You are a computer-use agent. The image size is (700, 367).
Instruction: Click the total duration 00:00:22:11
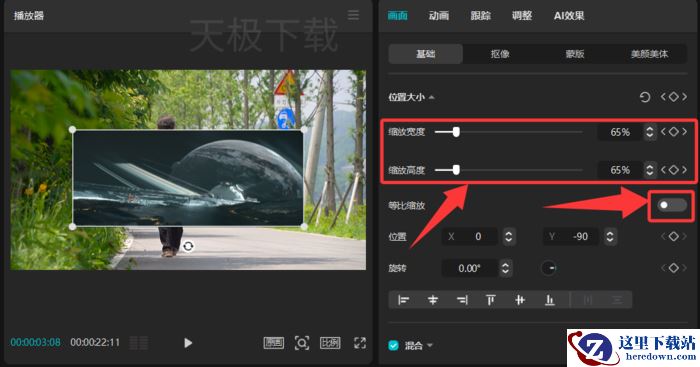pos(95,342)
